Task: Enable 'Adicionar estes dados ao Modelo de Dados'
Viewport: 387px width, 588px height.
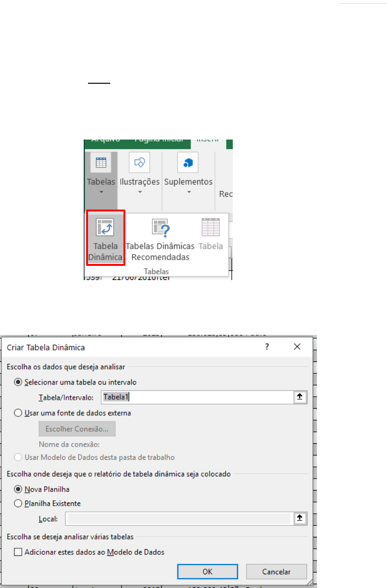Action: pos(18,552)
